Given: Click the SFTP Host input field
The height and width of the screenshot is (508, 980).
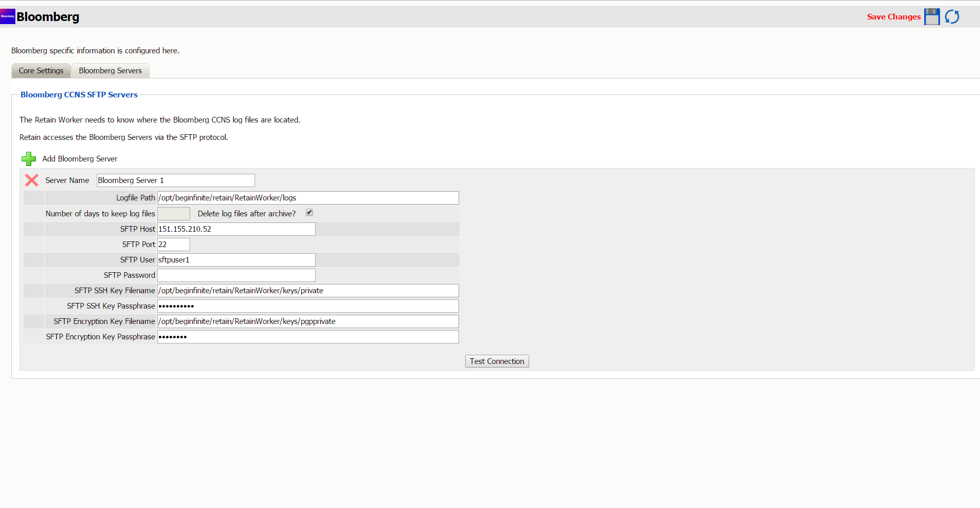Looking at the screenshot, I should pos(236,229).
